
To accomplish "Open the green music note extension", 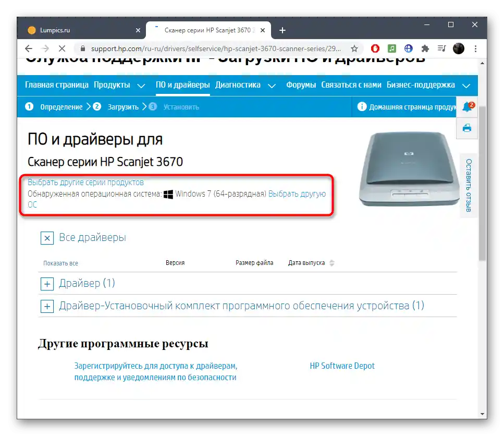I will point(392,49).
